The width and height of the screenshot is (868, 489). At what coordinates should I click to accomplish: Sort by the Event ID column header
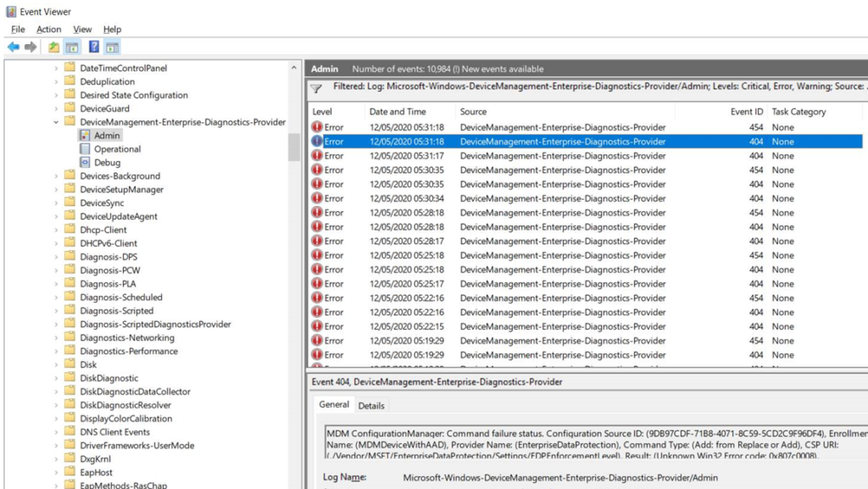pos(721,112)
